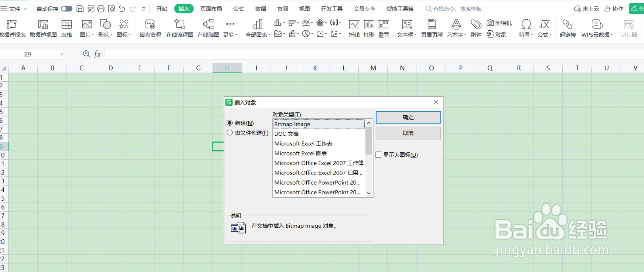Toggle the AutoSave (自动保存) switch
This screenshot has width=644, height=272.
pyautogui.click(x=66, y=8)
